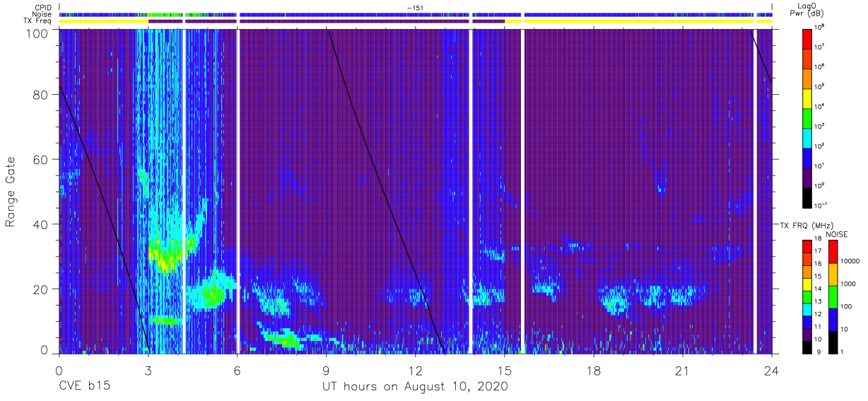
Task: Click the 1000 label on NOISE scale
Action: point(848,284)
